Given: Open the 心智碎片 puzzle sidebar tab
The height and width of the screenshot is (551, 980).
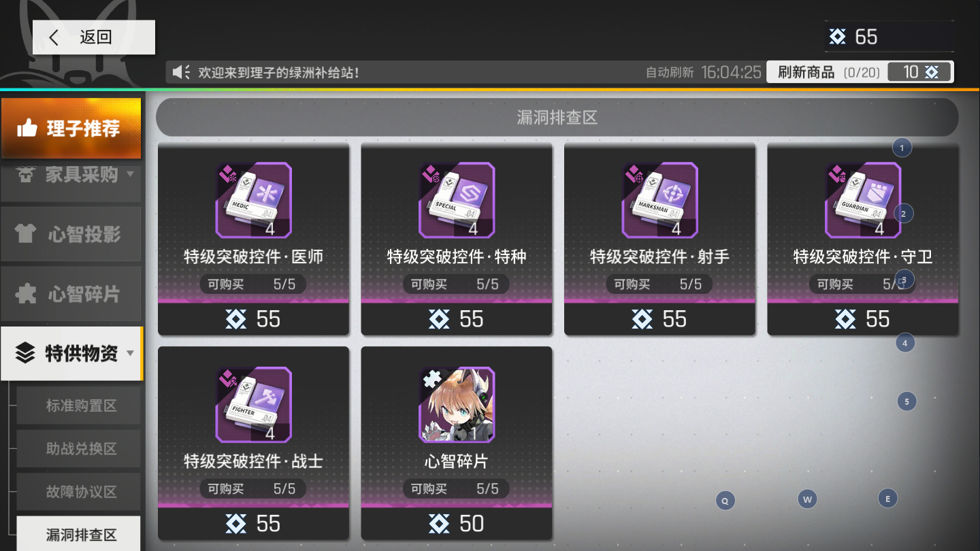Looking at the screenshot, I should click(x=71, y=294).
